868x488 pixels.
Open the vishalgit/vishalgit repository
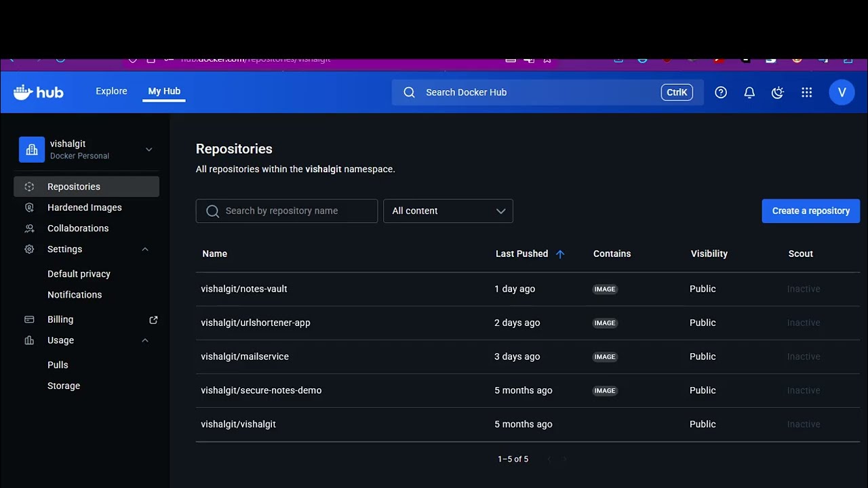pos(238,424)
